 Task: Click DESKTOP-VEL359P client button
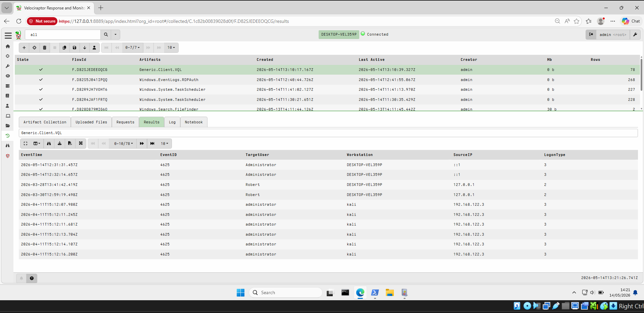click(x=339, y=34)
